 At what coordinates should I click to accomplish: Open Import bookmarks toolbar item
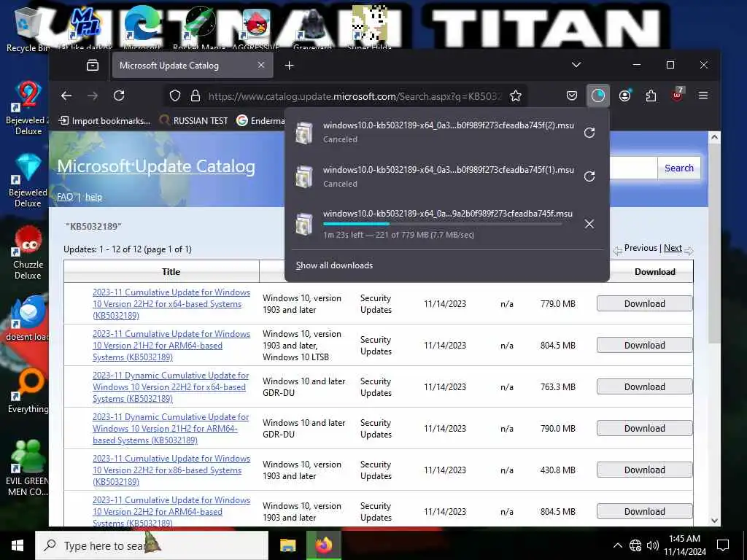(104, 120)
